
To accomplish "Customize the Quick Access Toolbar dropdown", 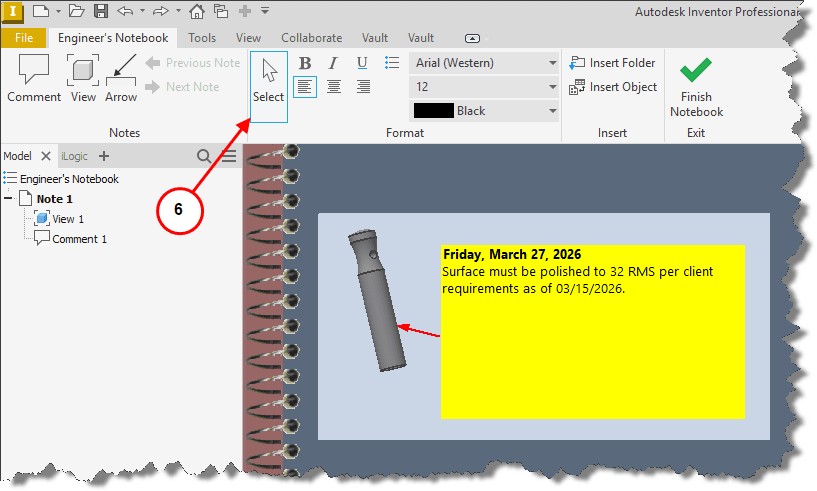I will coord(265,10).
